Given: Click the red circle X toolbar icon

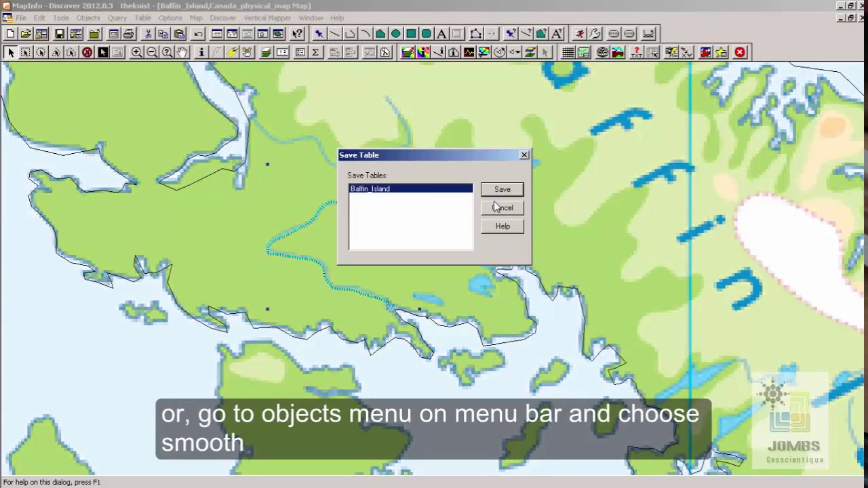Looking at the screenshot, I should click(740, 52).
